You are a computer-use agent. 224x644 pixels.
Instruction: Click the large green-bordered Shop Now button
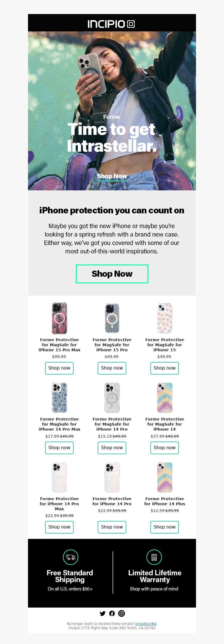click(x=112, y=274)
